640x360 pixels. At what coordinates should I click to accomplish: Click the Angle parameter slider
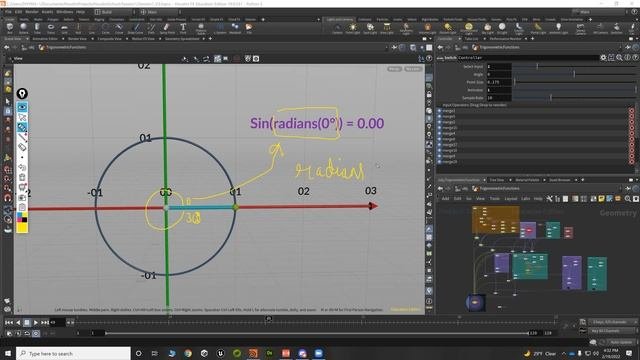click(575, 74)
